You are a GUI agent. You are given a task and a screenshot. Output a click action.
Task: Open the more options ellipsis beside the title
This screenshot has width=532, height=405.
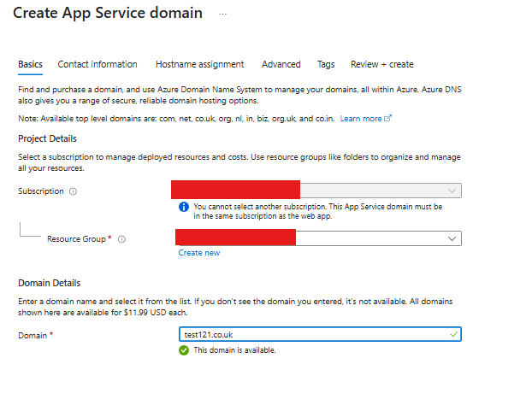pos(223,15)
